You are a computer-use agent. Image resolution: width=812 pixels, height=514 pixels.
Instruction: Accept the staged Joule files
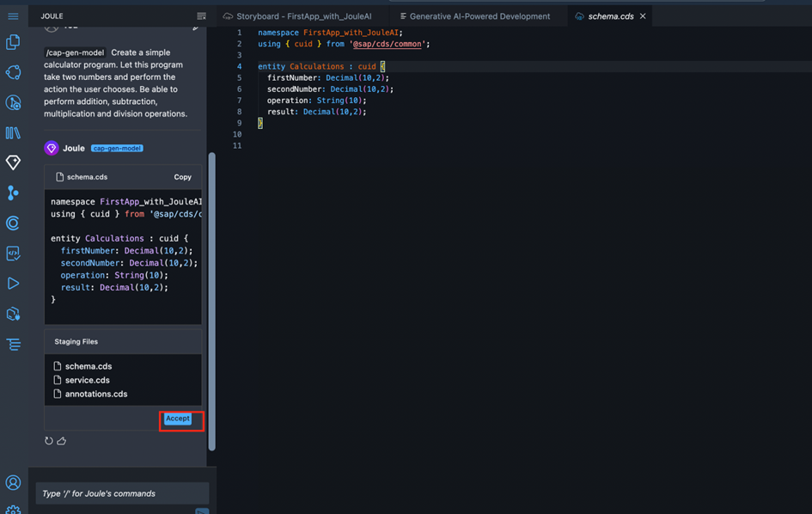(178, 419)
